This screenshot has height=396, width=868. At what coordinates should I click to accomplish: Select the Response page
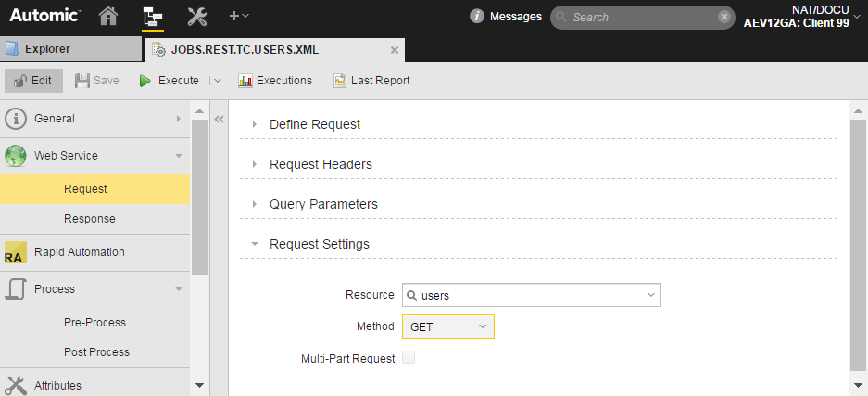click(94, 219)
